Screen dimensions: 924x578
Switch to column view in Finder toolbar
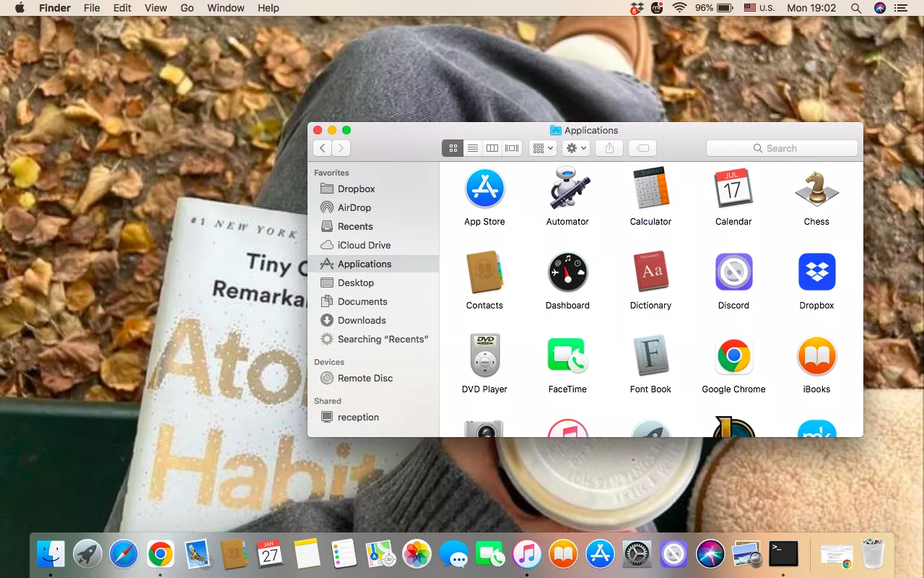(492, 148)
